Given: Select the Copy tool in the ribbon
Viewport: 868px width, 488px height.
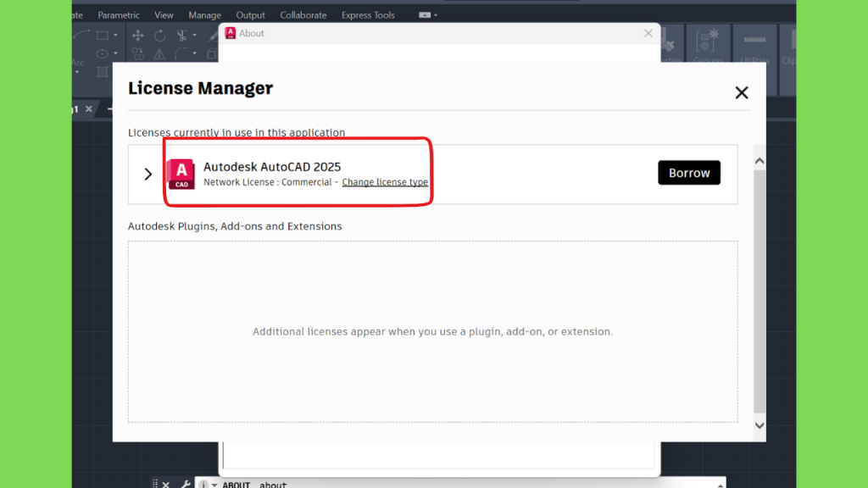Looking at the screenshot, I should click(x=138, y=53).
